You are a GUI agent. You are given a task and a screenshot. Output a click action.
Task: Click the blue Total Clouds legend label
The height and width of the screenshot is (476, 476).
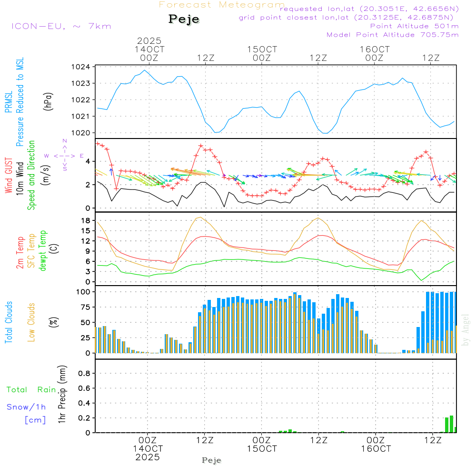(x=9, y=322)
